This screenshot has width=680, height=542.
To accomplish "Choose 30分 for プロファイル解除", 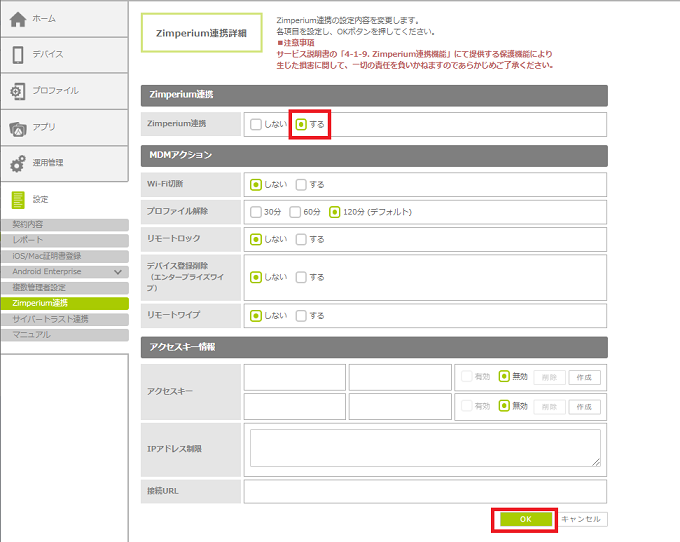I will coord(257,212).
